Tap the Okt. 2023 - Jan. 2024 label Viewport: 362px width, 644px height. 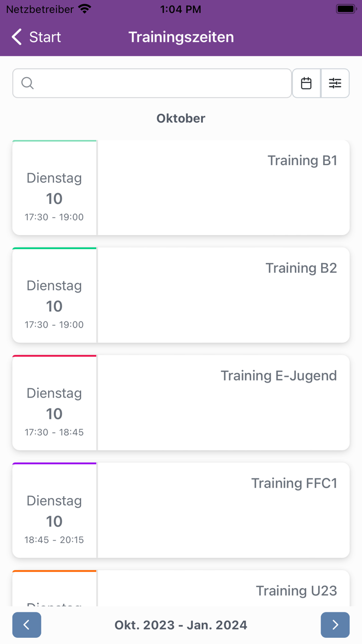point(180,625)
